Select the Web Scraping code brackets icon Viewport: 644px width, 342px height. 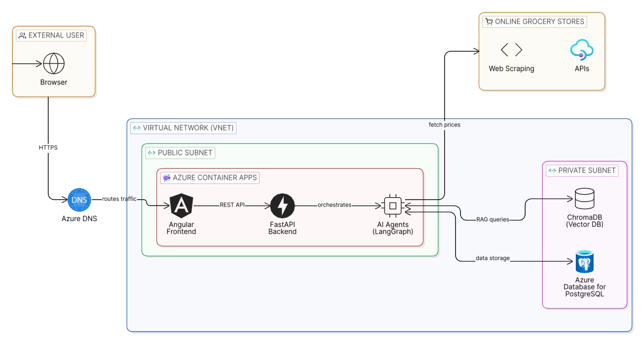[511, 50]
